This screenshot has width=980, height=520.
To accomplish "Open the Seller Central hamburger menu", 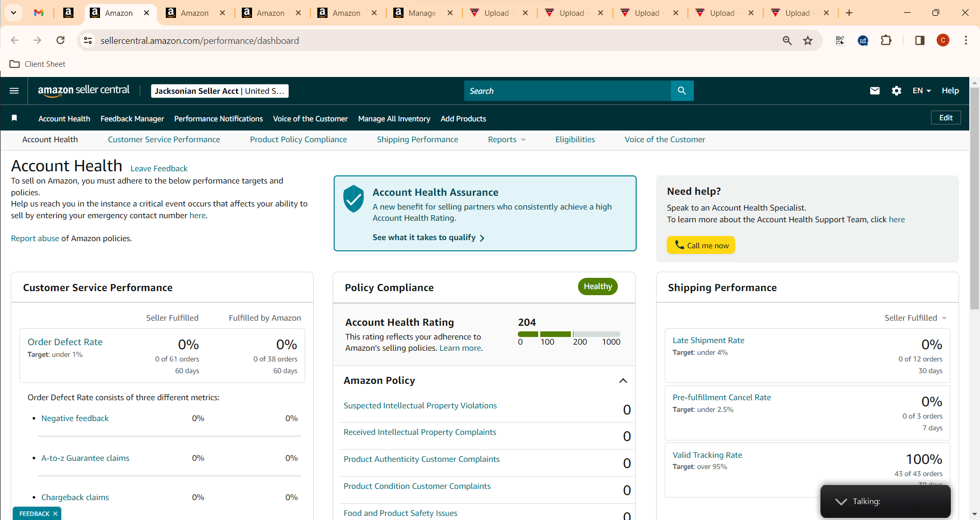I will [x=14, y=91].
